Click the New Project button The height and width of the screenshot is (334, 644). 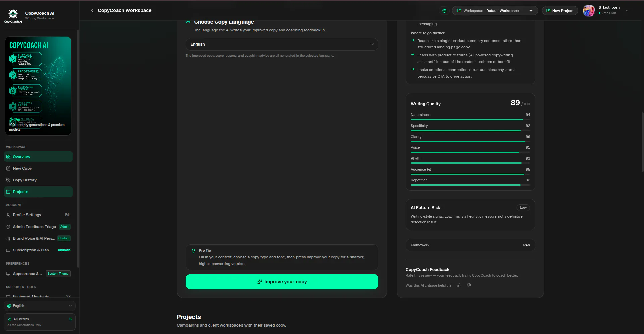click(x=560, y=11)
